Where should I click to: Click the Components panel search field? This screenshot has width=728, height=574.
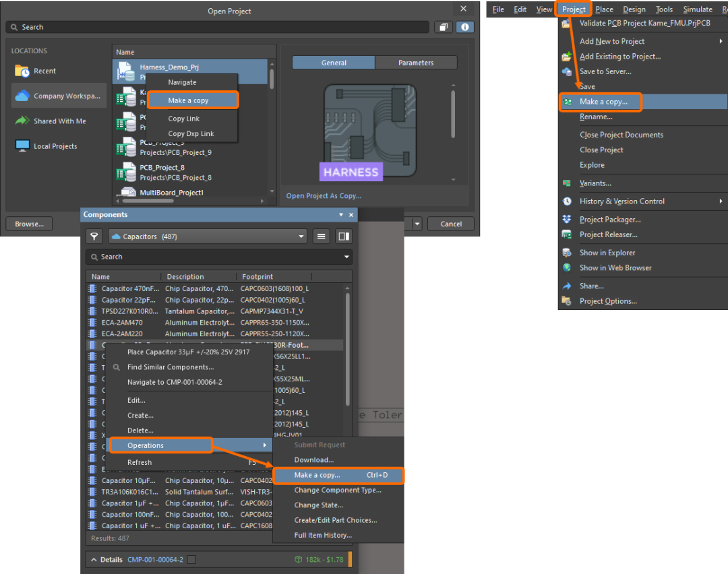[218, 257]
